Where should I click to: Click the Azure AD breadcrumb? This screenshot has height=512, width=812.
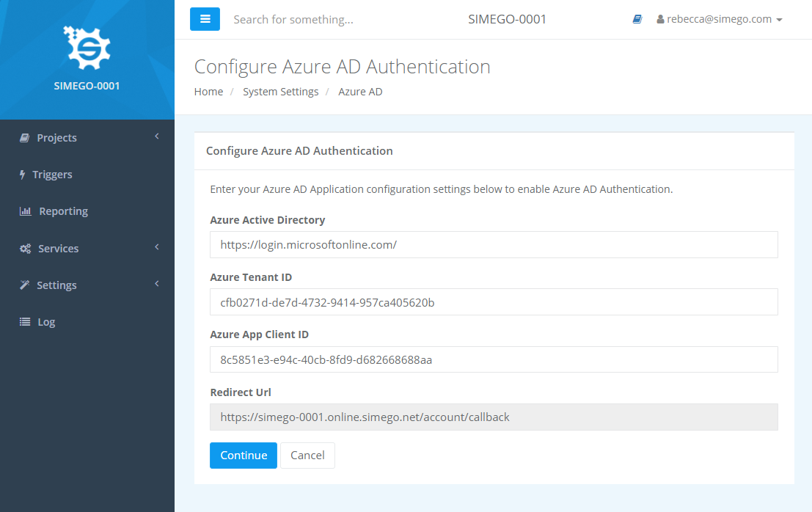coord(360,92)
